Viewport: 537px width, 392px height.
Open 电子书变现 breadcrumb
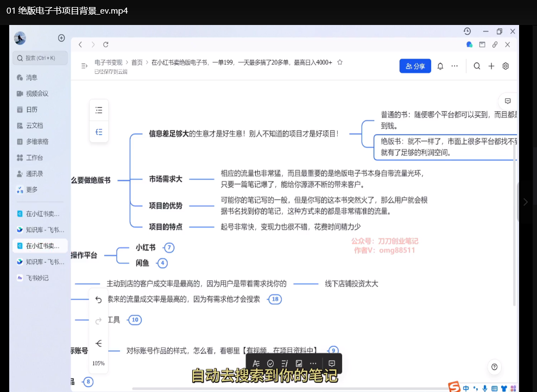(x=108, y=62)
